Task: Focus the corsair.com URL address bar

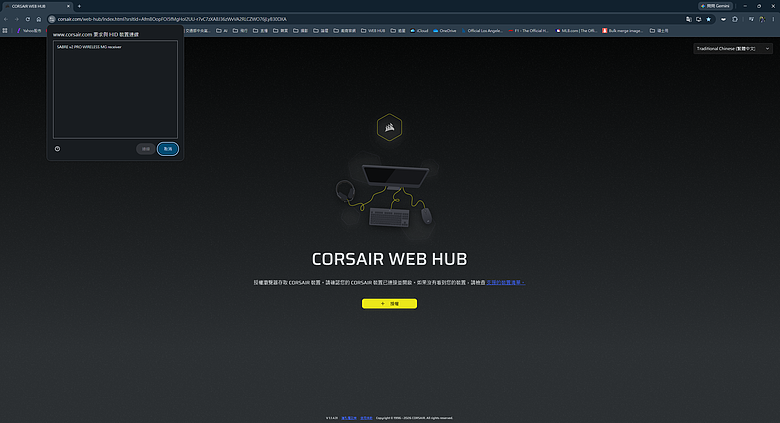Action: (x=368, y=19)
